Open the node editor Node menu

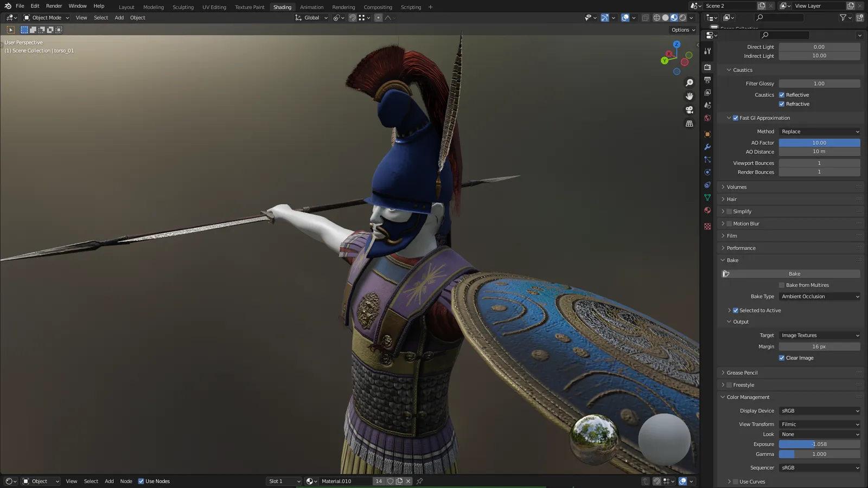(126, 481)
